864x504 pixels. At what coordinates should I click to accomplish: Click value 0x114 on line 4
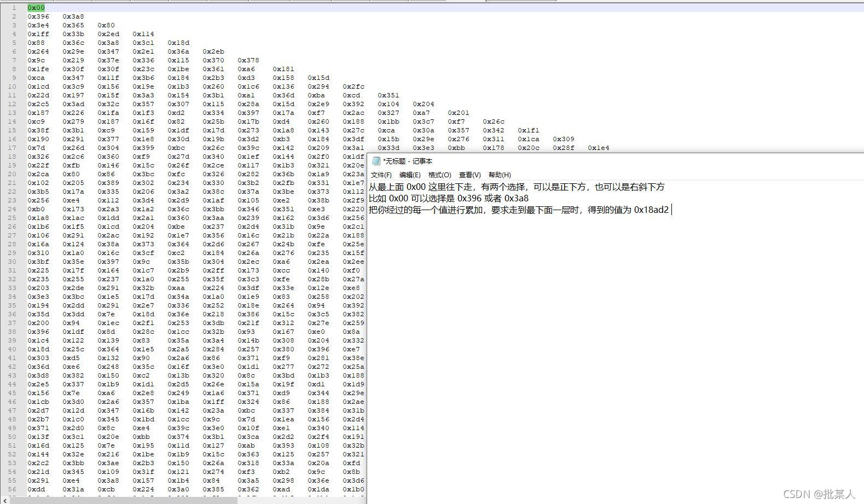coord(143,34)
